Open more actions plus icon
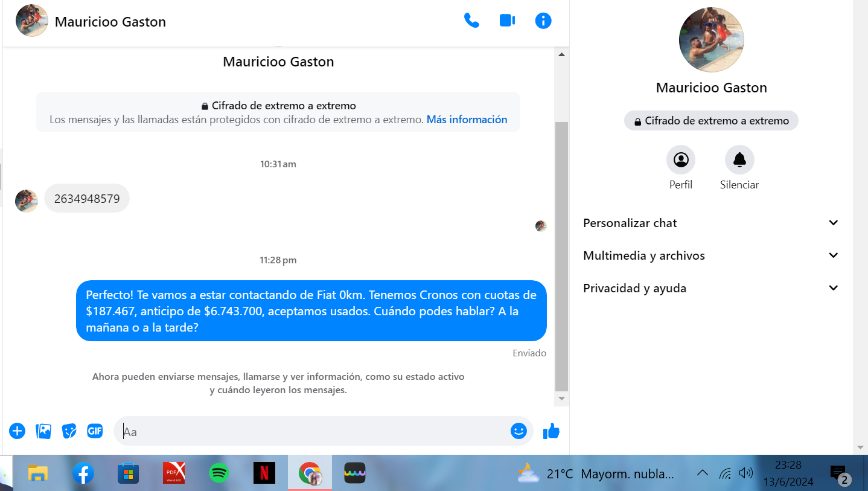Viewport: 868px width, 491px height. click(18, 431)
